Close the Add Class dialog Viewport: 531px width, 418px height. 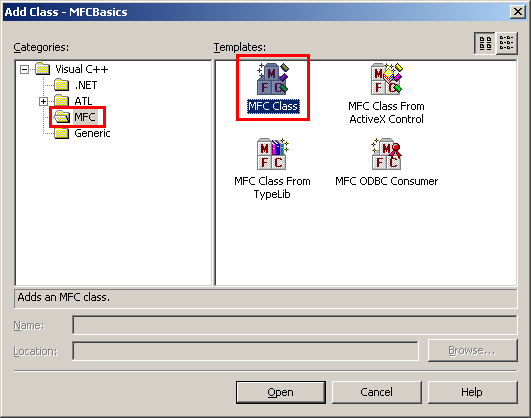pos(517,12)
